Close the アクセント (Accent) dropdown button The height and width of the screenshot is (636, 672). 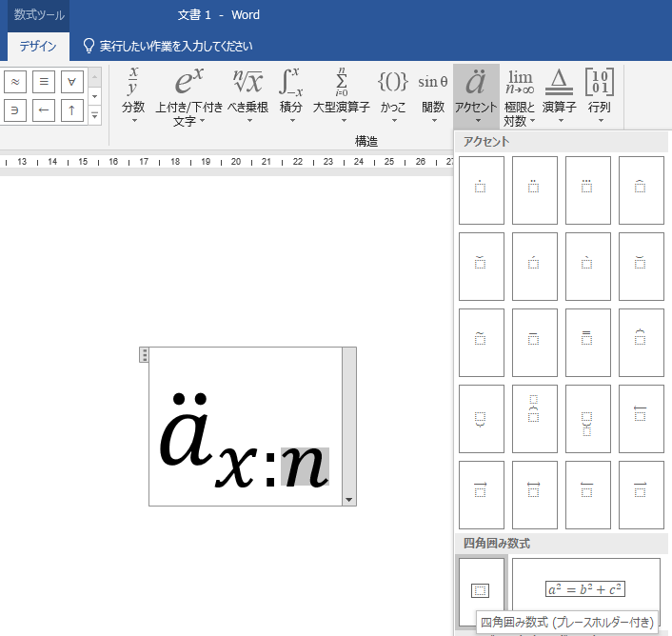click(x=476, y=96)
